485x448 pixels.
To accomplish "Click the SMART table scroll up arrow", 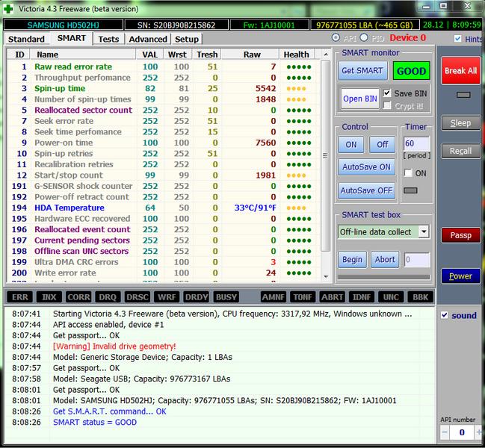I will tap(326, 55).
